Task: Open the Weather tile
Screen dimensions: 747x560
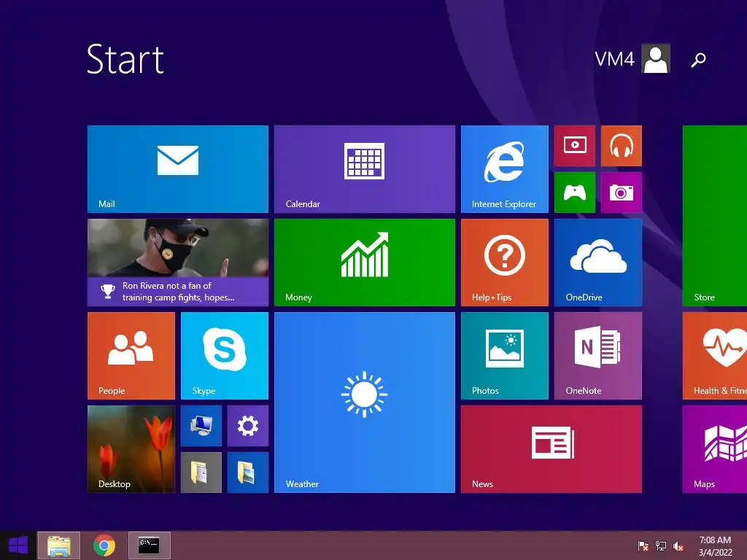Action: pyautogui.click(x=365, y=402)
